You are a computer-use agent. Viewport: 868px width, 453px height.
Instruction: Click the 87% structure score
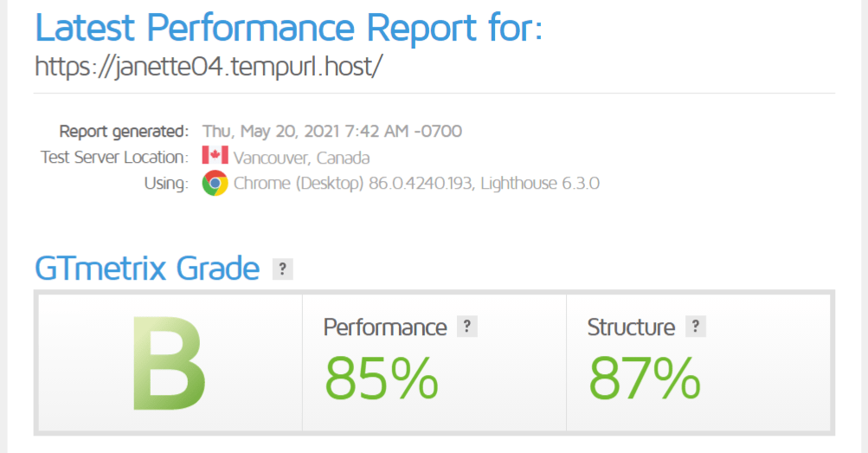pyautogui.click(x=645, y=377)
